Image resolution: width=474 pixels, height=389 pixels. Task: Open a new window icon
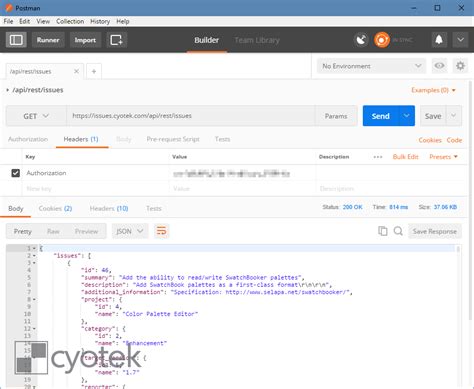(x=116, y=40)
